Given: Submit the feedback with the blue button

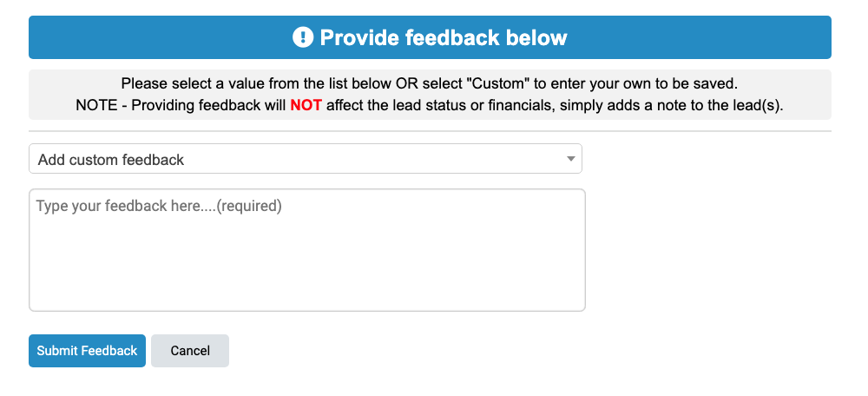Looking at the screenshot, I should [x=87, y=351].
